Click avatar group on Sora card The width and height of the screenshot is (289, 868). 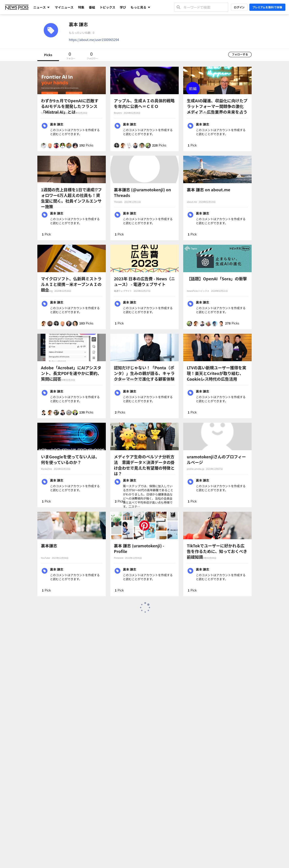click(x=205, y=323)
